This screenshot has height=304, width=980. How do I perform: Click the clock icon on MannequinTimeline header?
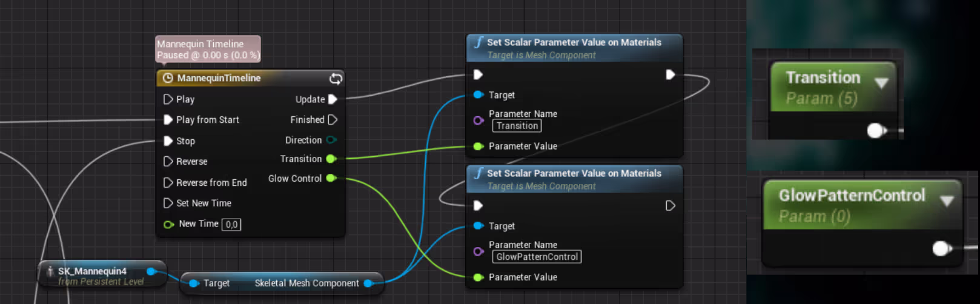coord(168,78)
